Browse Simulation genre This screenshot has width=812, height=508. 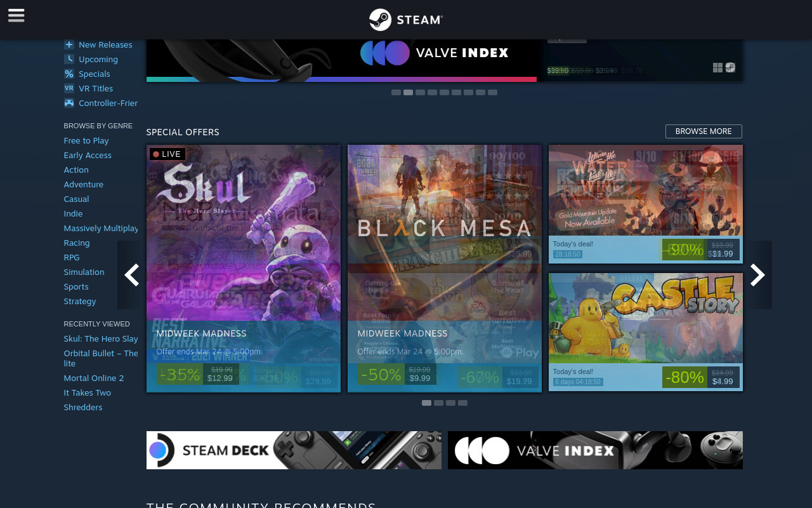click(x=84, y=272)
